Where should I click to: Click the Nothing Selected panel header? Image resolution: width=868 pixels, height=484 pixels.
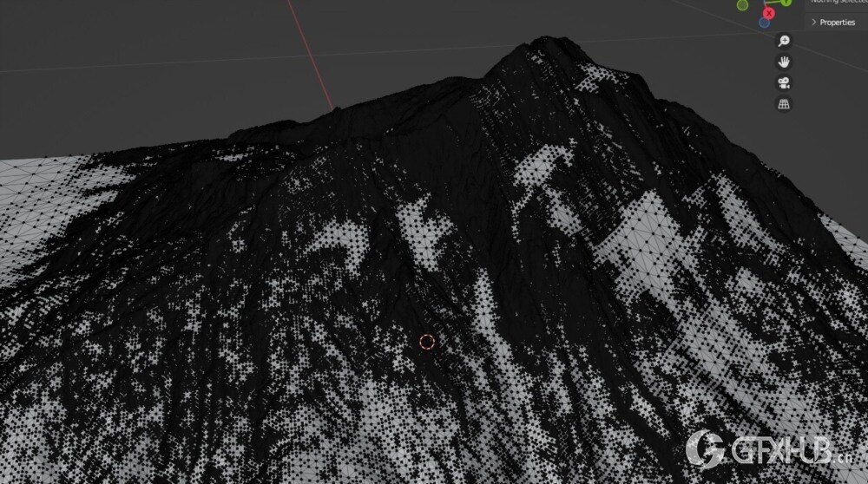[x=838, y=3]
